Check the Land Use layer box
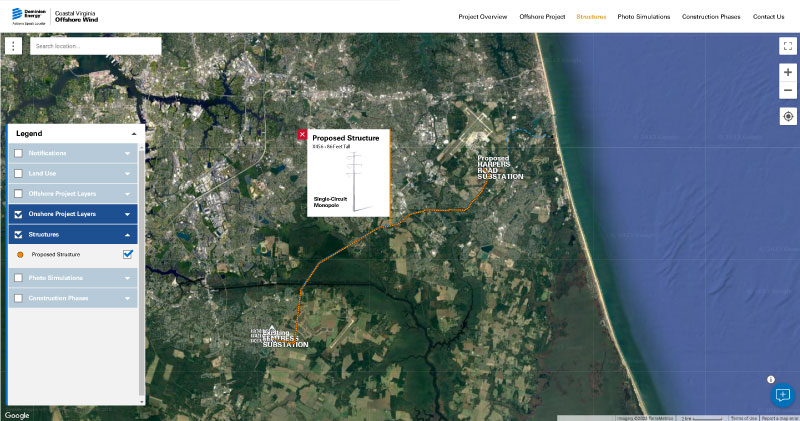 pyautogui.click(x=19, y=173)
